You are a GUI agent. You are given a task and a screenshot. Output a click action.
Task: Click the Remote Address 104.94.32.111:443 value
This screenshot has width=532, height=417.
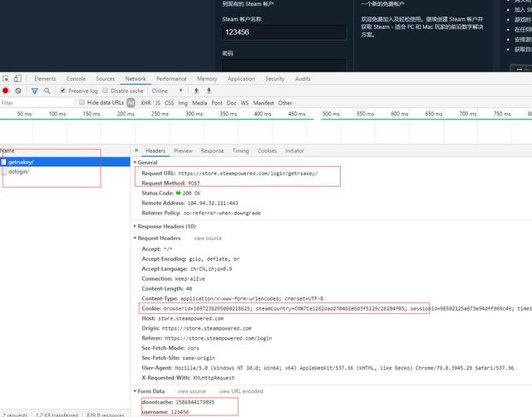pyautogui.click(x=213, y=203)
